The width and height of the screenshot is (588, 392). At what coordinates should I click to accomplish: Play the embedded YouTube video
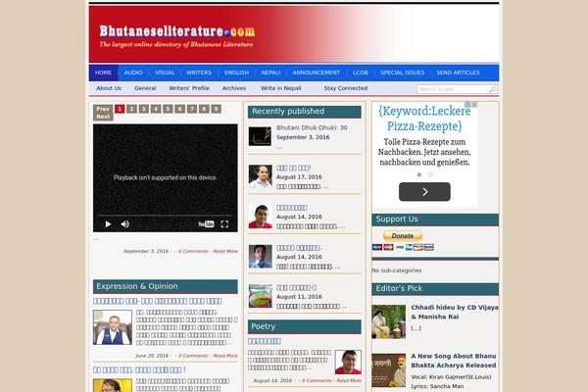[108, 224]
